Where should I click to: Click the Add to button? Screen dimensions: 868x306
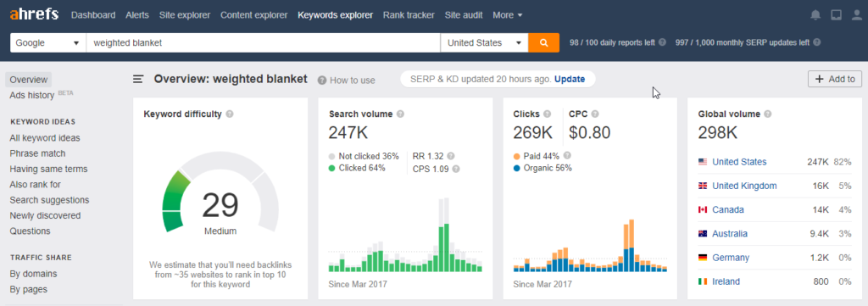point(835,79)
